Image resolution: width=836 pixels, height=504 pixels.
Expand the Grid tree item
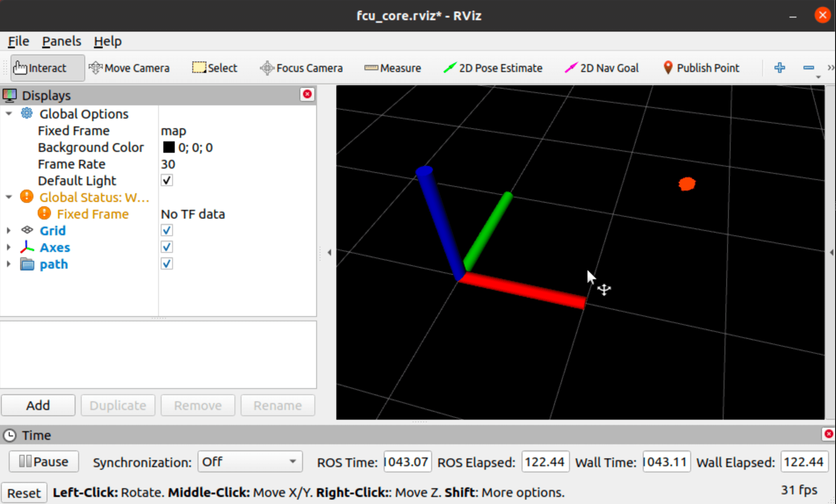click(x=8, y=230)
